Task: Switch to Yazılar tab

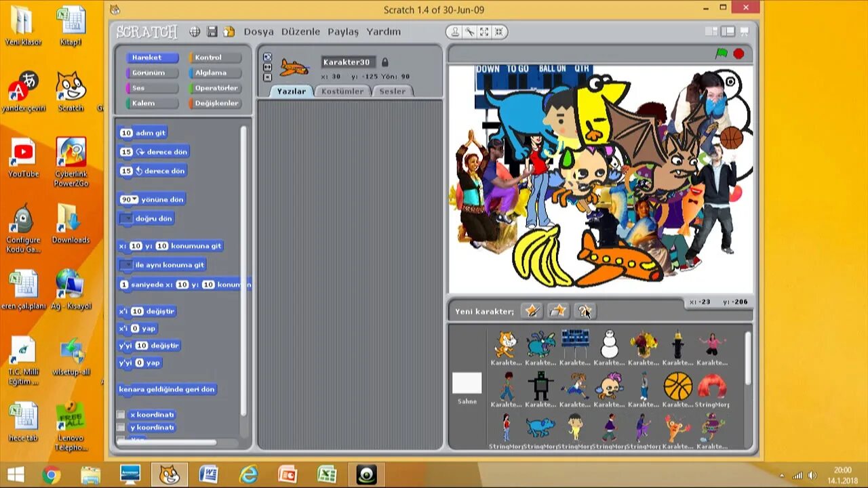Action: [x=292, y=91]
